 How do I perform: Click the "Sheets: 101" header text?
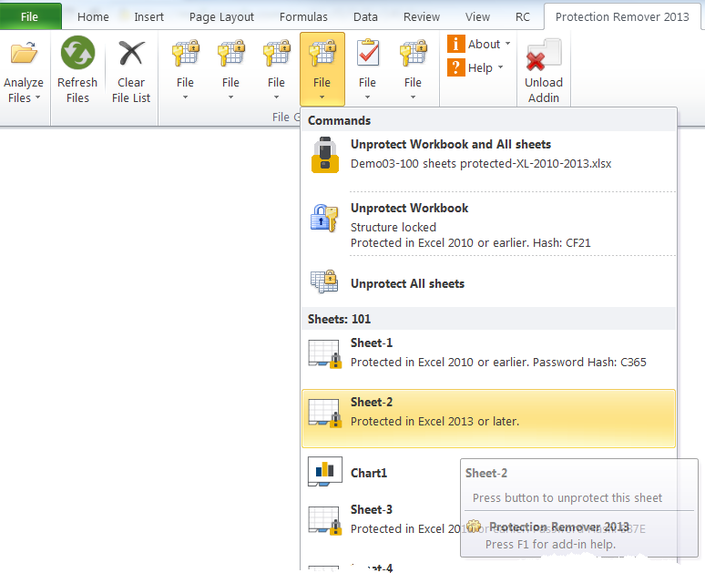point(339,319)
